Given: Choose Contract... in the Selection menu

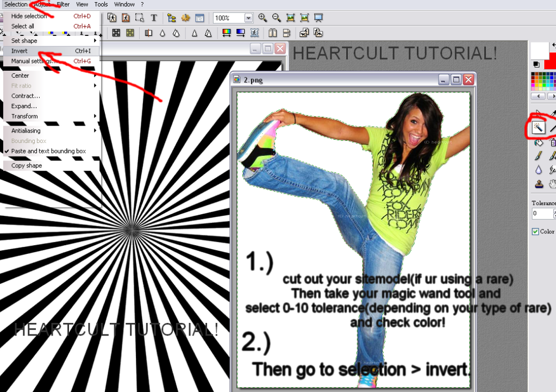Looking at the screenshot, I should pos(52,96).
